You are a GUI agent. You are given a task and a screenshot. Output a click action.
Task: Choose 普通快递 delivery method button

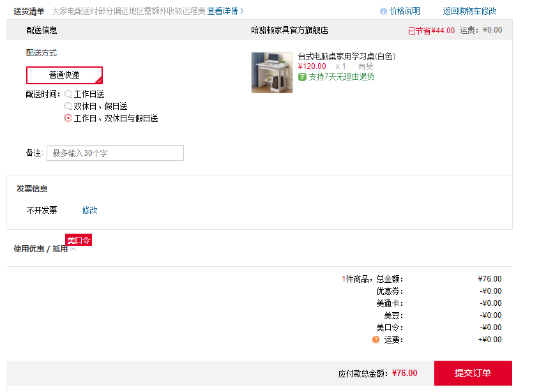(x=65, y=75)
